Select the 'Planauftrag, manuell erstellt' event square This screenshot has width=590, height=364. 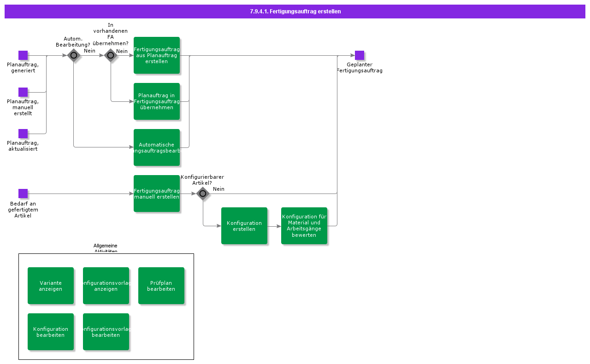coord(23,92)
